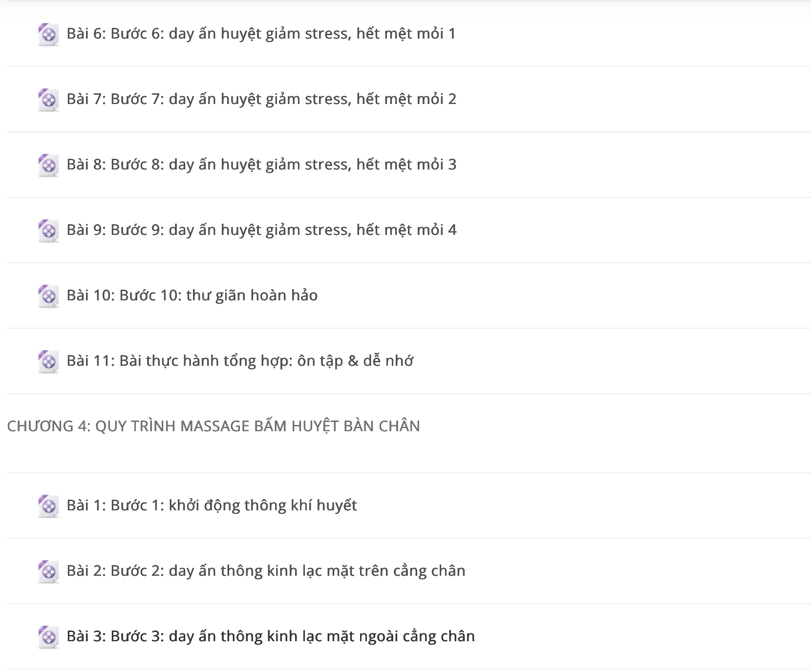The image size is (811, 672).
Task: Click video icon beside mặt trên cẳng chân lesson
Action: (x=48, y=571)
